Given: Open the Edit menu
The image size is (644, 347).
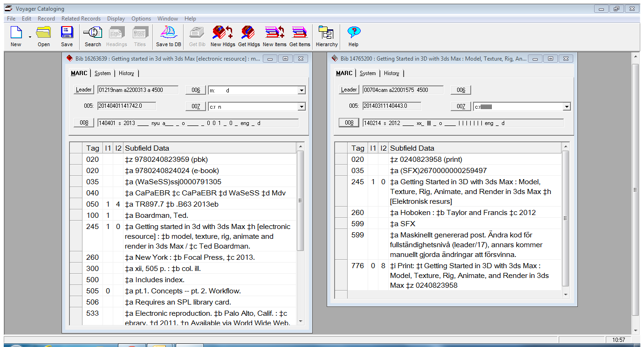Looking at the screenshot, I should pos(27,19).
